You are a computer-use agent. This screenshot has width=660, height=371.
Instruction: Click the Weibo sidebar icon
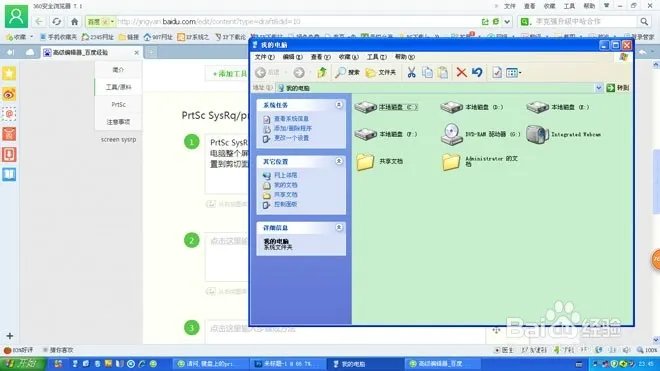[x=9, y=94]
